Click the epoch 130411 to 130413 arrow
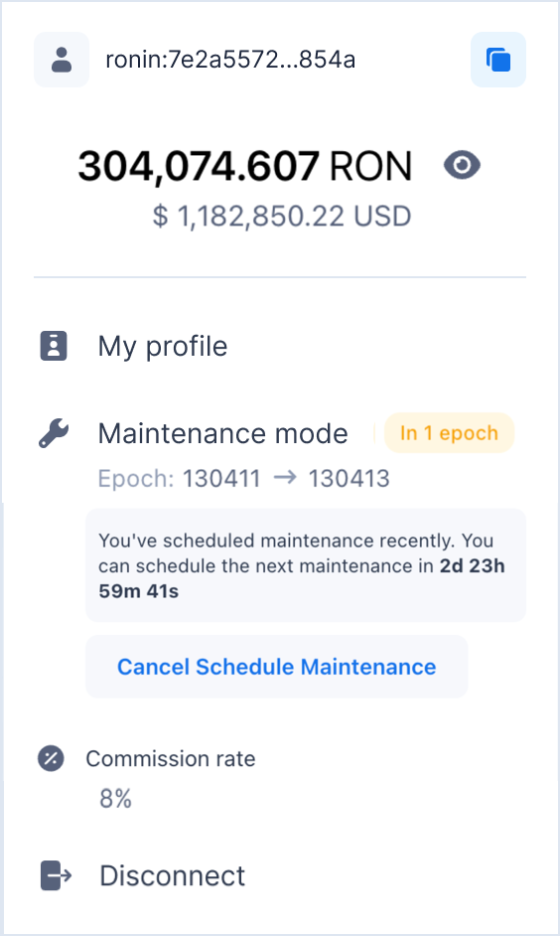The width and height of the screenshot is (560, 936). [x=285, y=478]
